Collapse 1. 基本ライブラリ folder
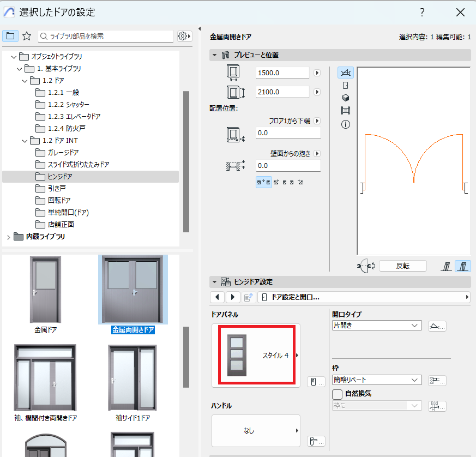 (x=19, y=69)
